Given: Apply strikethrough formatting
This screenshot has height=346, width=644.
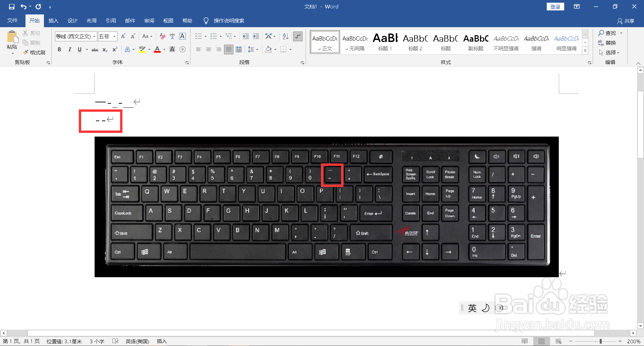Looking at the screenshot, I should [95, 50].
